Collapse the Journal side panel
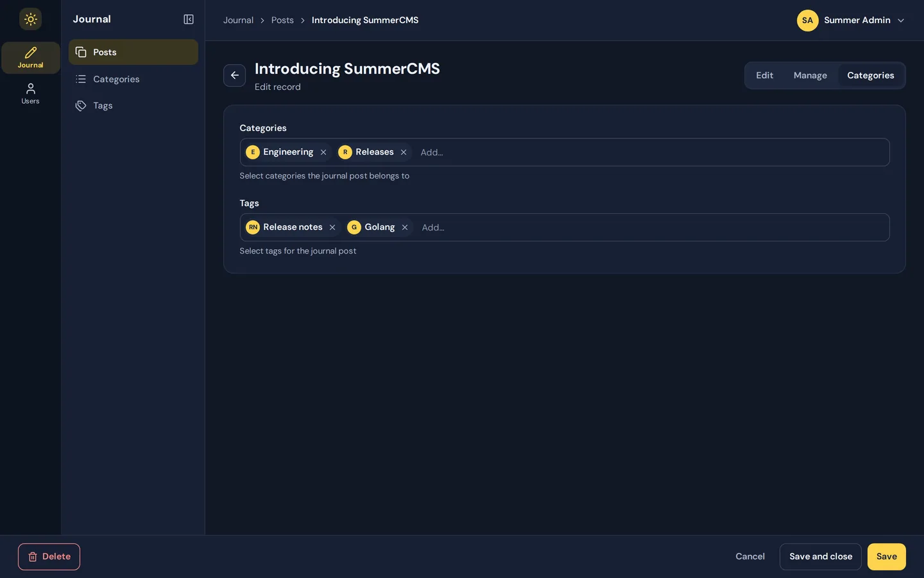 click(x=189, y=19)
